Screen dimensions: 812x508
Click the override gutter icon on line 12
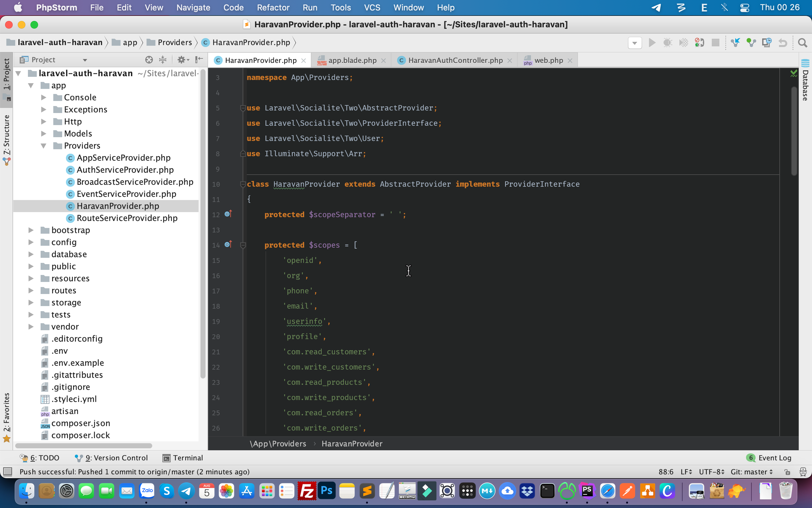point(228,214)
